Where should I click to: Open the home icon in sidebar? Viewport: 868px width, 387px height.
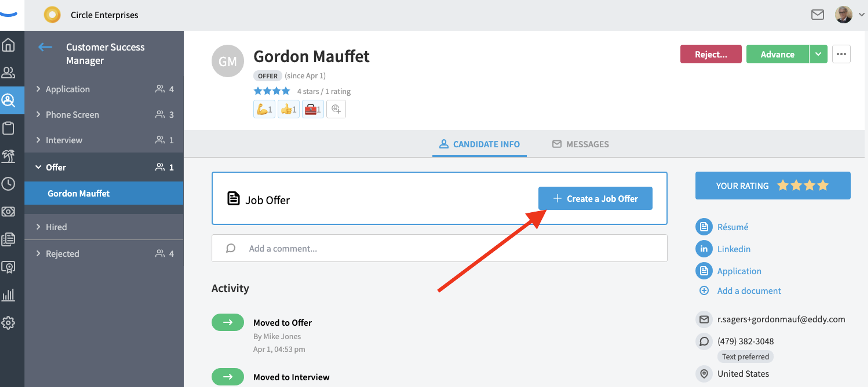point(8,45)
